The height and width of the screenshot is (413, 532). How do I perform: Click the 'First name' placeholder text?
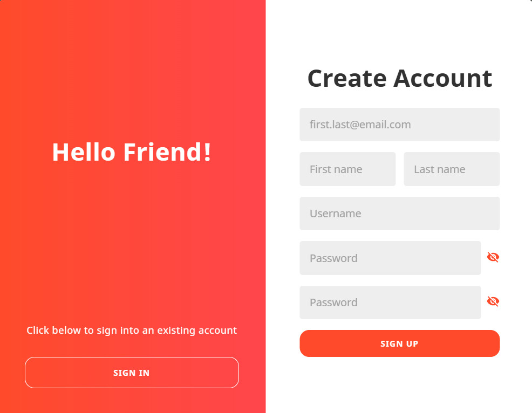coord(336,169)
